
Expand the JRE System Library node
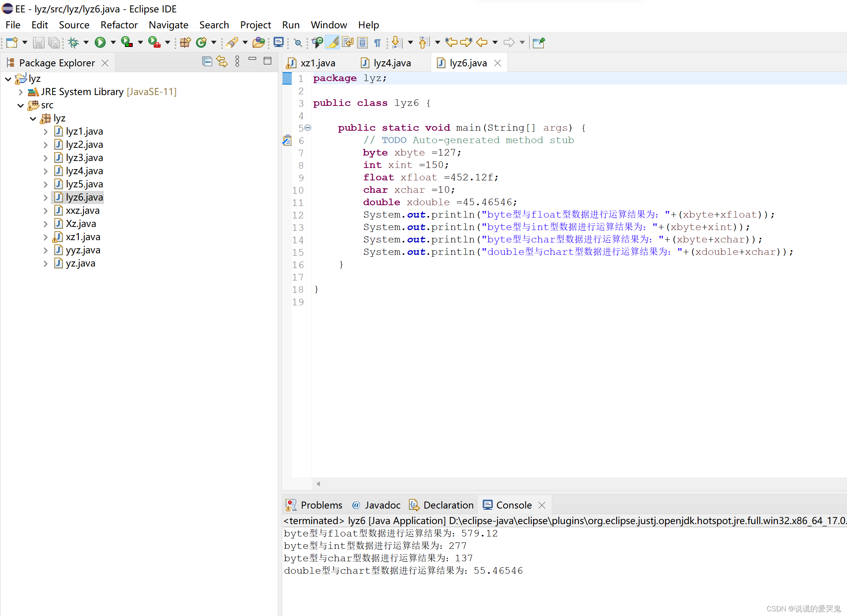tap(21, 92)
